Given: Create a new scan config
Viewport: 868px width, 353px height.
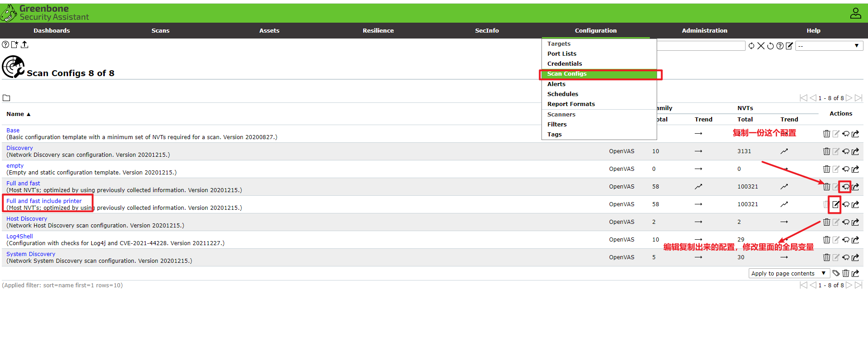Looking at the screenshot, I should (15, 44).
